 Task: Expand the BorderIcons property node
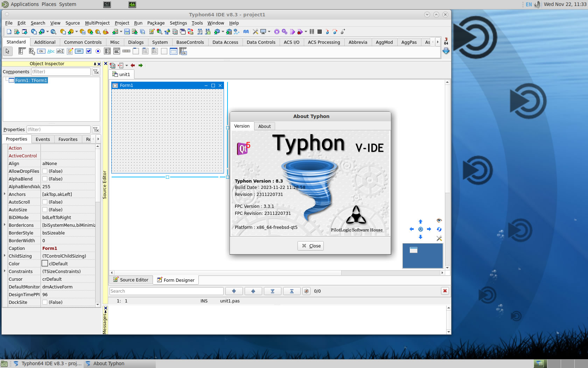(5, 225)
